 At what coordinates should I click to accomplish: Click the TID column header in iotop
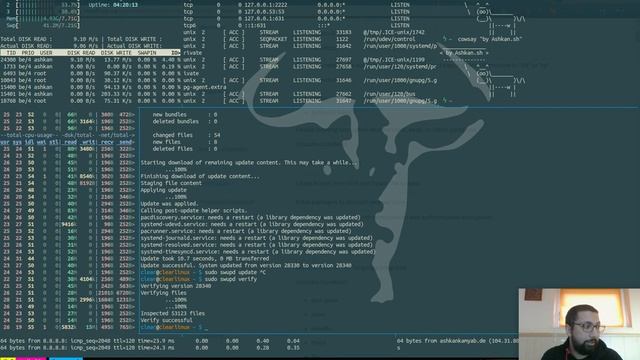point(11,53)
